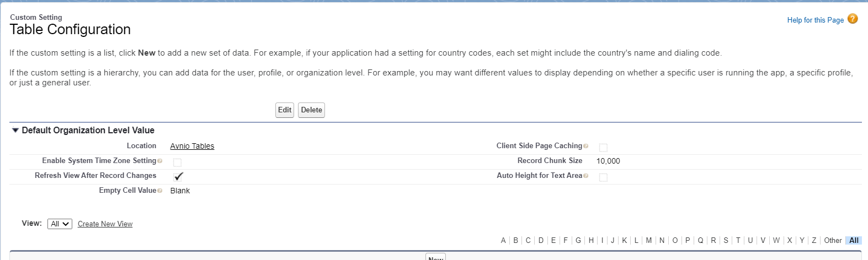This screenshot has width=868, height=260.
Task: Open the View dropdown showing All
Action: (60, 224)
